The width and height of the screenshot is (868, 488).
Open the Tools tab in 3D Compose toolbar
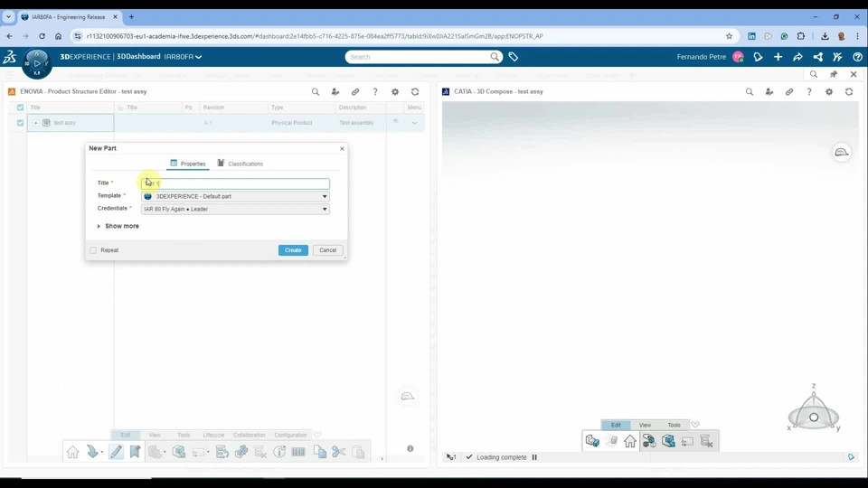pos(674,425)
